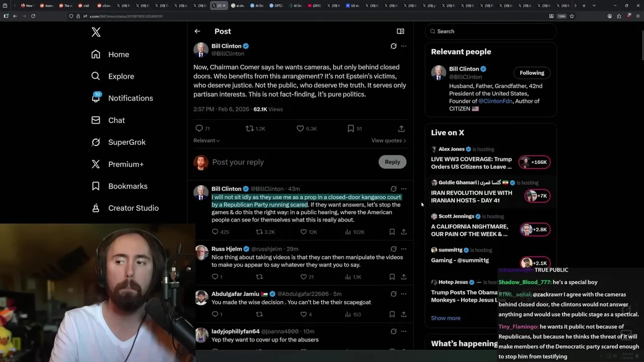Open more options on Bill Clinton's 43m reply

(404, 189)
